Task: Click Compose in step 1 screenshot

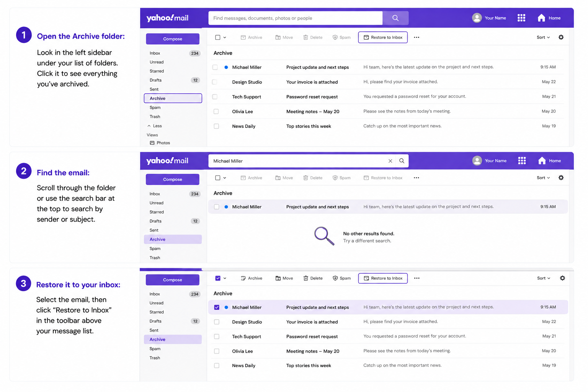Action: pyautogui.click(x=173, y=39)
